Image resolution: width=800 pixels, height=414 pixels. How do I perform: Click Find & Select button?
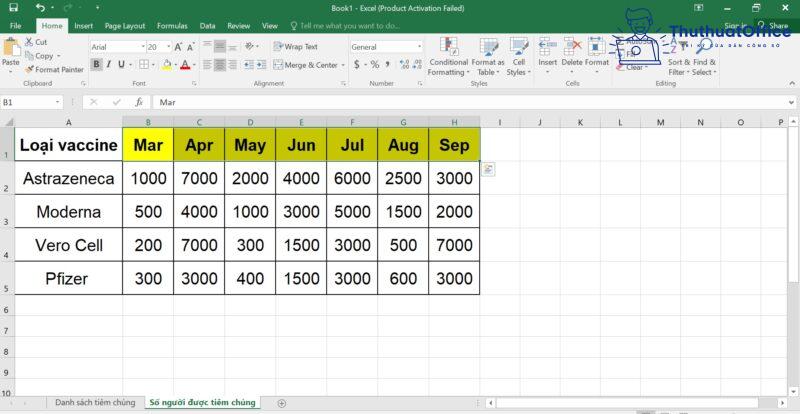[x=704, y=57]
